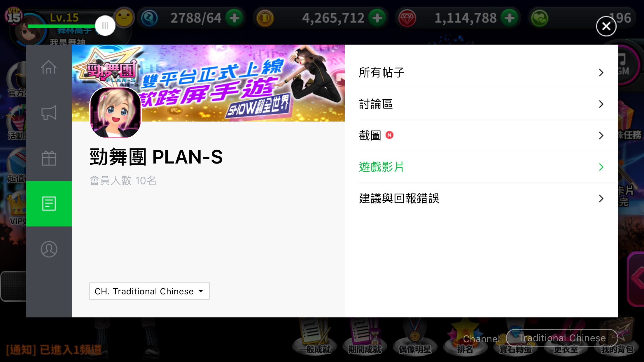Tap the green plus beside 2788/64 energy
Viewport: 644px width, 362px height.
pos(234,18)
